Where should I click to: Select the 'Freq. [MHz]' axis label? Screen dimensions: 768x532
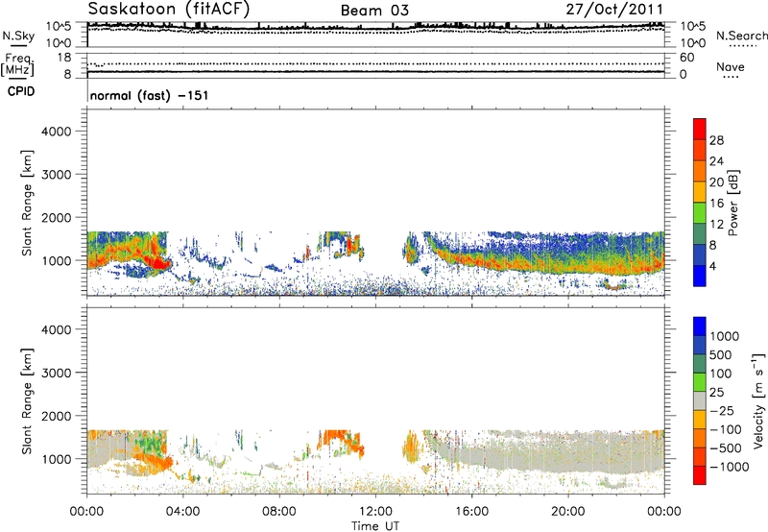[x=17, y=65]
